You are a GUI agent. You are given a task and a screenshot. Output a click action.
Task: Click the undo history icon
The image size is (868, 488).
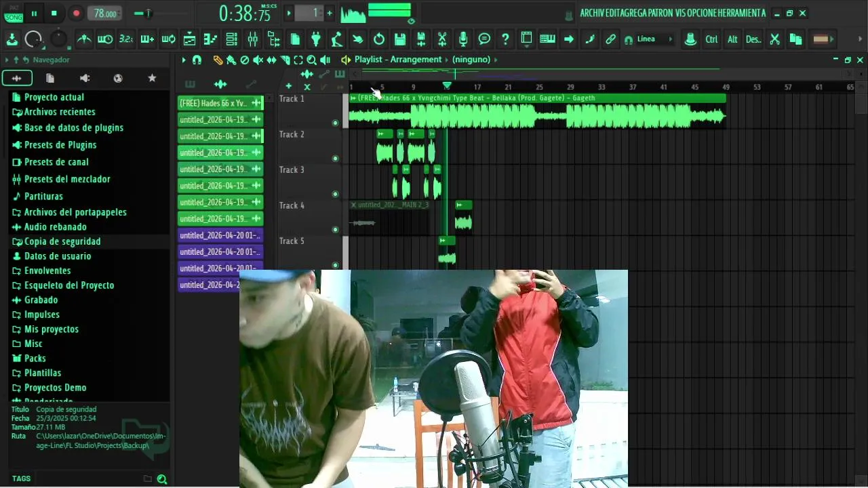(x=379, y=39)
